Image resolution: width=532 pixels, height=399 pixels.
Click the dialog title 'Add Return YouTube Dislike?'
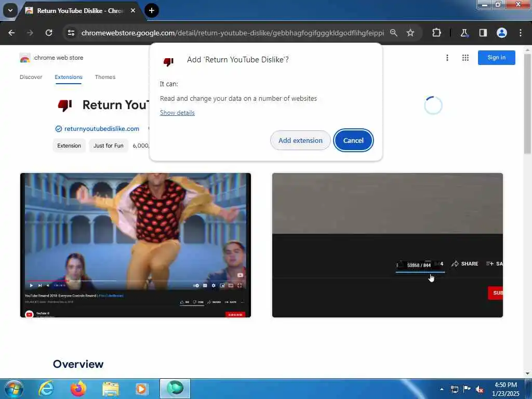pyautogui.click(x=238, y=60)
